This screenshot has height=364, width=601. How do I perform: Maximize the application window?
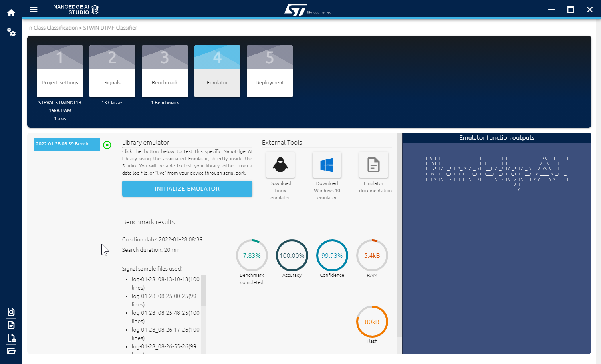(571, 10)
